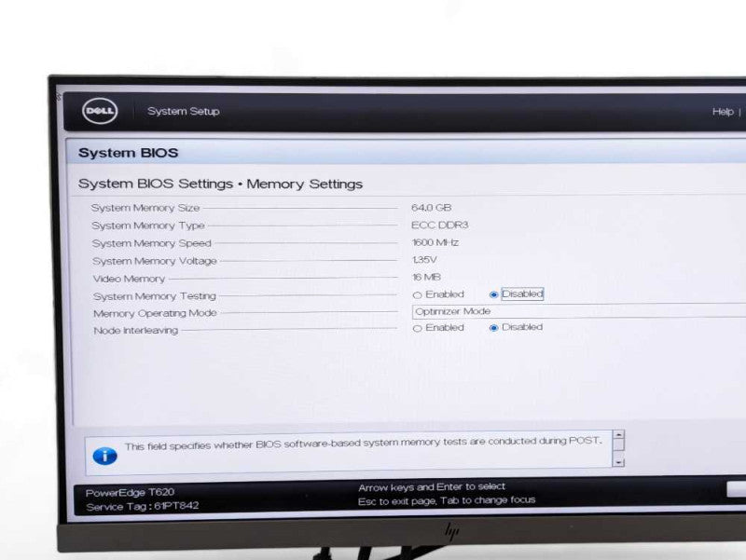Viewport: 746px width, 560px height.
Task: Select Disabled for Node Interleaving
Action: 493,328
